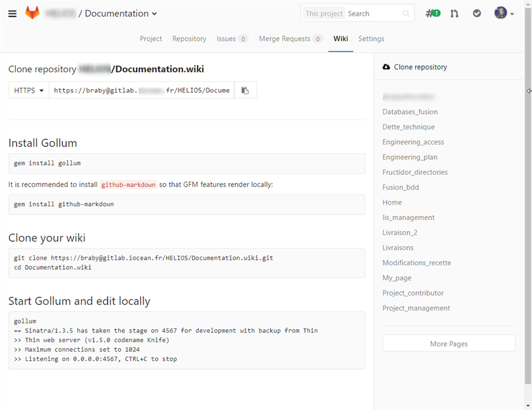Select the Home wiki page

(x=392, y=202)
